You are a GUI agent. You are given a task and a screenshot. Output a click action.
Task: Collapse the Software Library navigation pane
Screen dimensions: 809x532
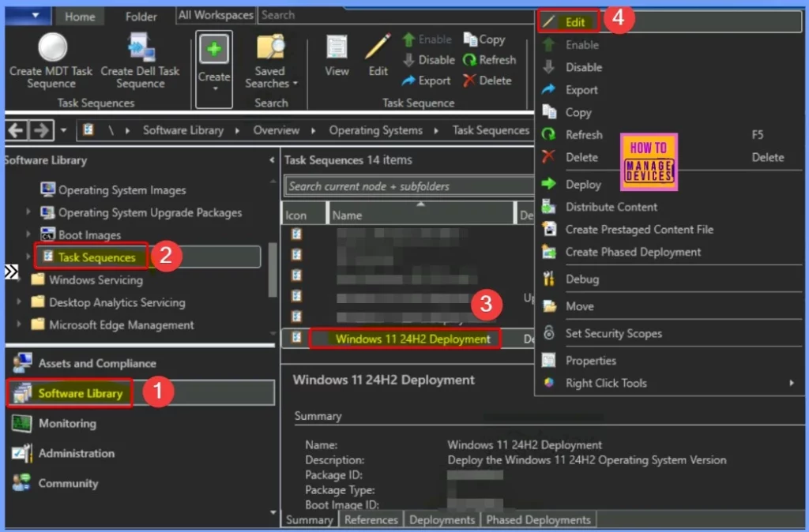coord(272,160)
